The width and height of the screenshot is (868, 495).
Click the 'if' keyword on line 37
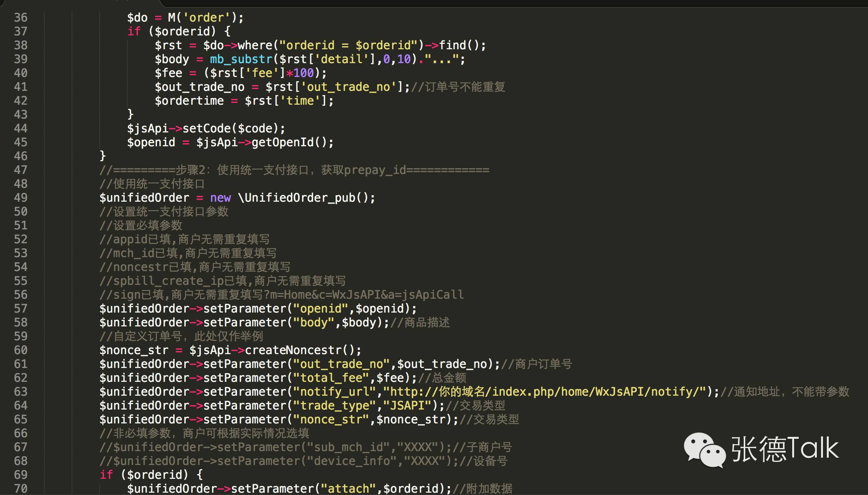[134, 32]
